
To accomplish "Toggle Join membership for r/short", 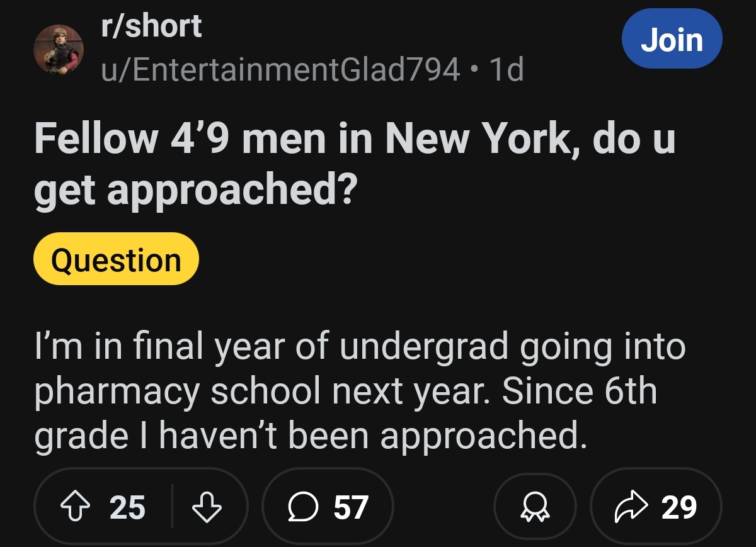I will click(672, 38).
